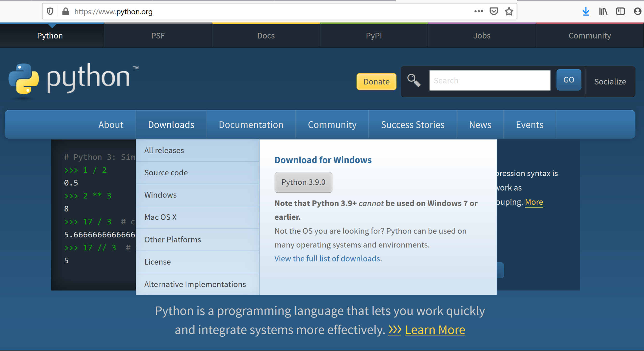Focus the Search text field
This screenshot has height=351, width=644.
coord(490,80)
